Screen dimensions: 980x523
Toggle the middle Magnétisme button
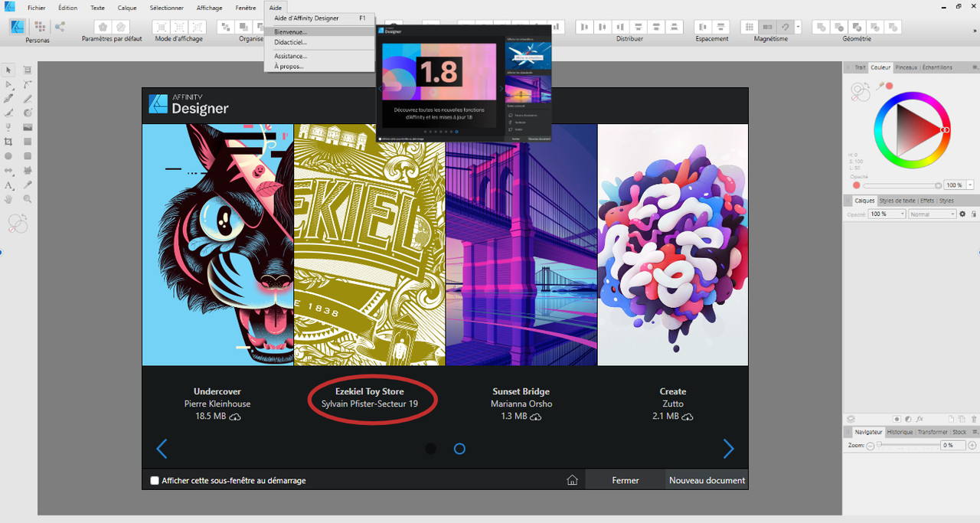pos(769,27)
